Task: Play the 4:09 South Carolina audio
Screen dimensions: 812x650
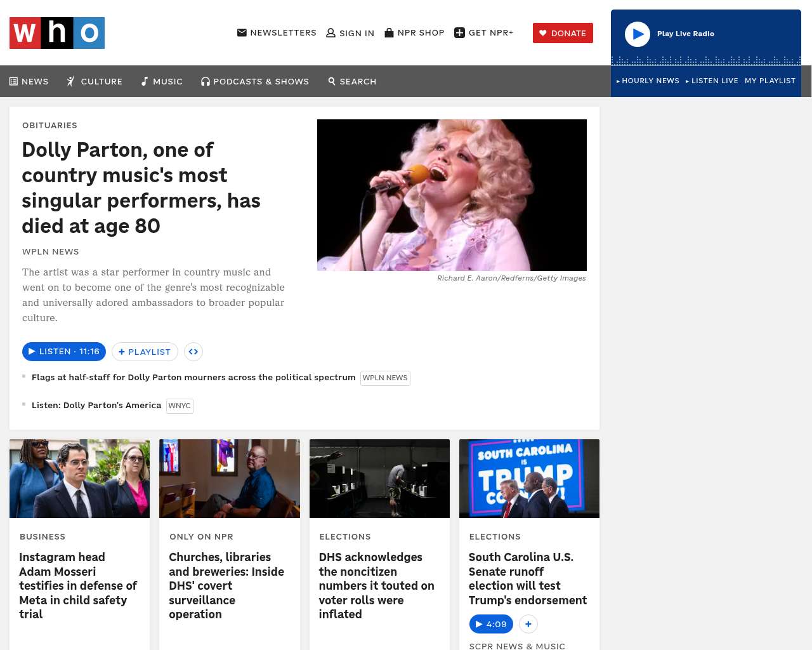Action: (x=491, y=624)
